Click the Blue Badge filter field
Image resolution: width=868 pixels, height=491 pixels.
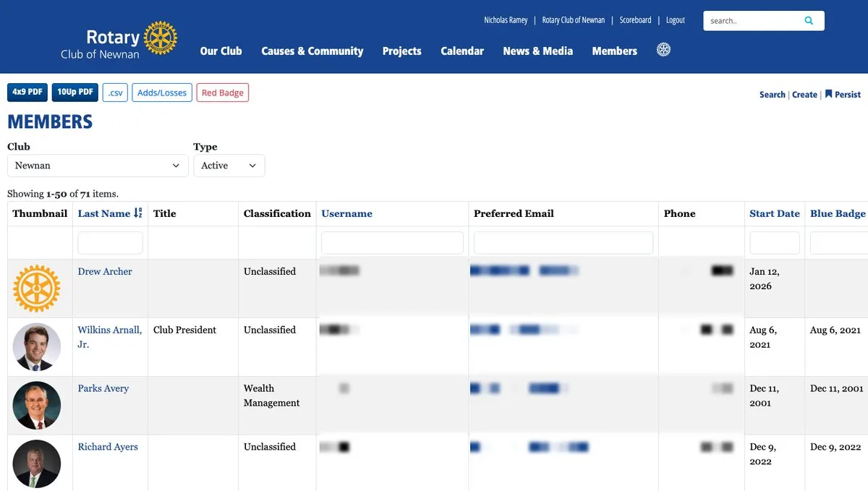pos(839,243)
